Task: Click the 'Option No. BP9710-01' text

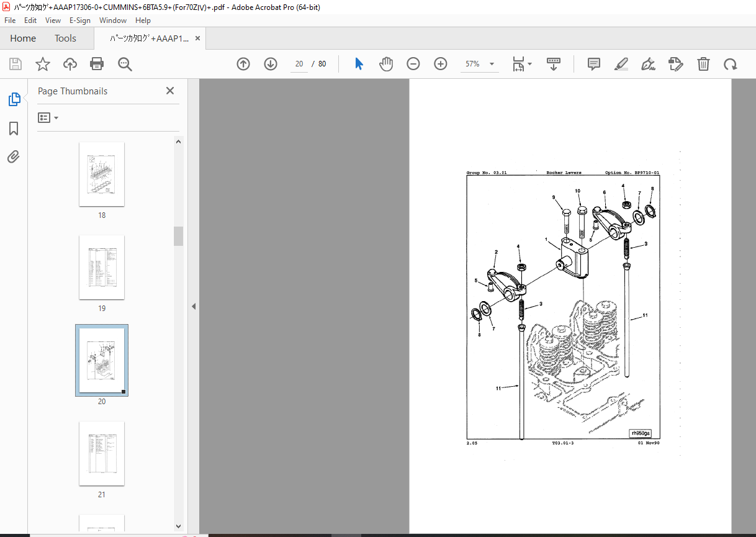Action: tap(632, 173)
